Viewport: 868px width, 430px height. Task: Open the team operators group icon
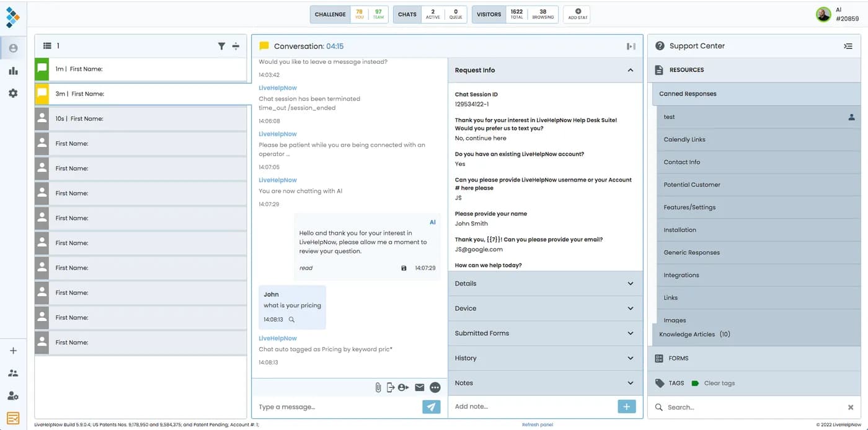point(13,373)
